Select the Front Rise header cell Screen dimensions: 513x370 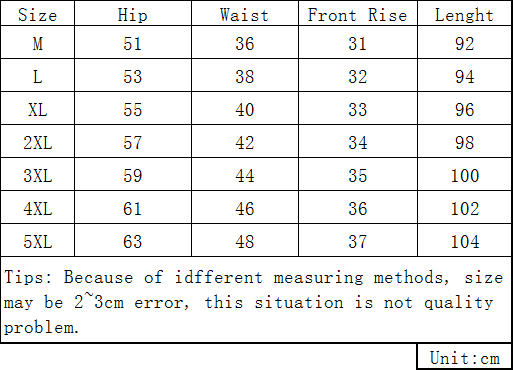click(x=358, y=14)
